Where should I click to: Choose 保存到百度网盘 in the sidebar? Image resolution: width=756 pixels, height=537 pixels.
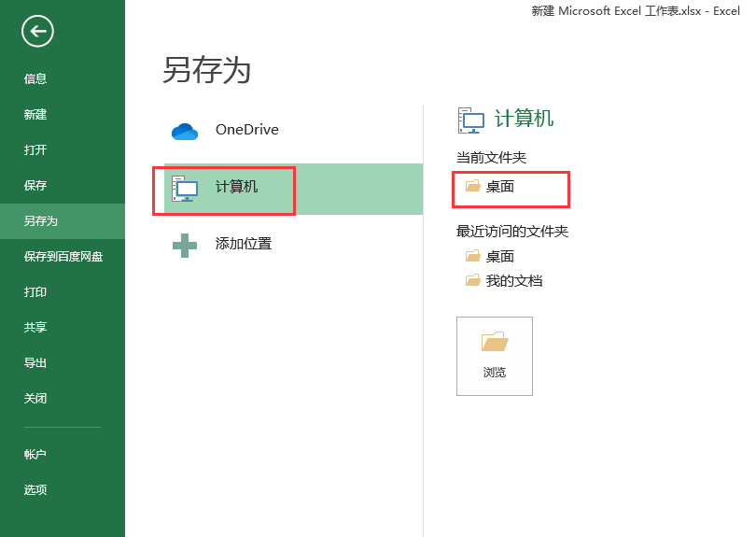point(63,257)
